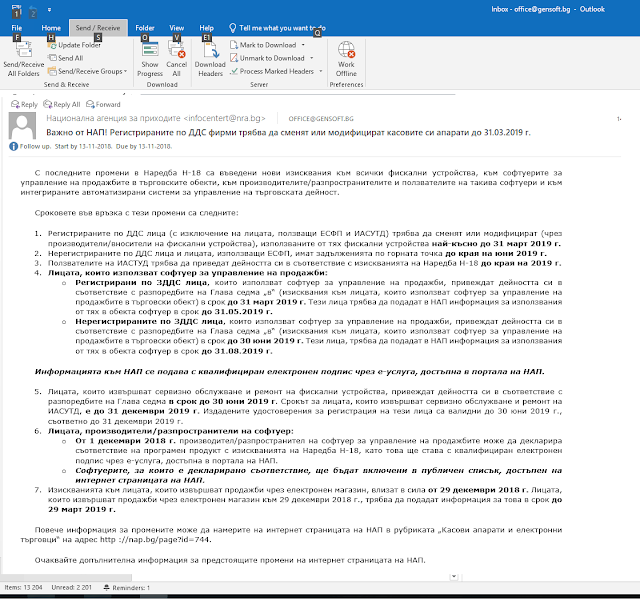Click the email subject line text
Image resolution: width=640 pixels, height=601 pixels.
pos(288,132)
